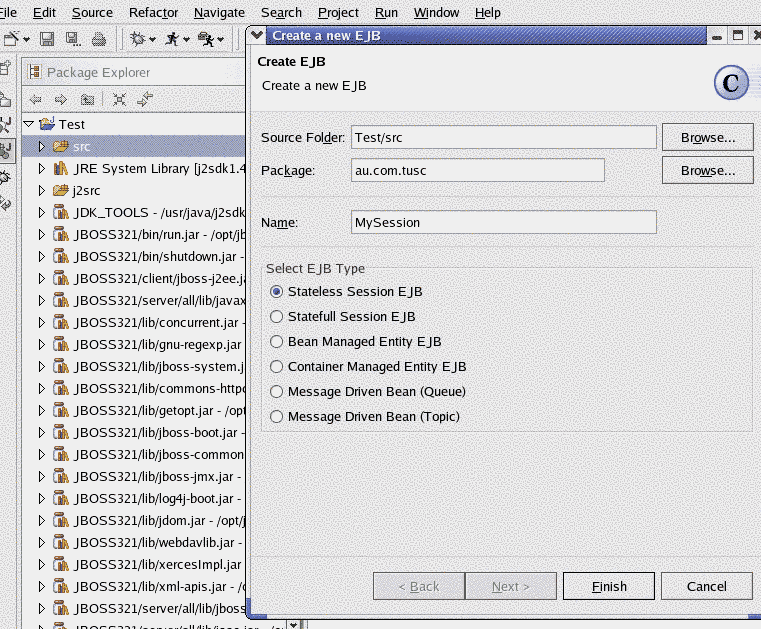
Task: Click the Finish button
Action: (x=608, y=586)
